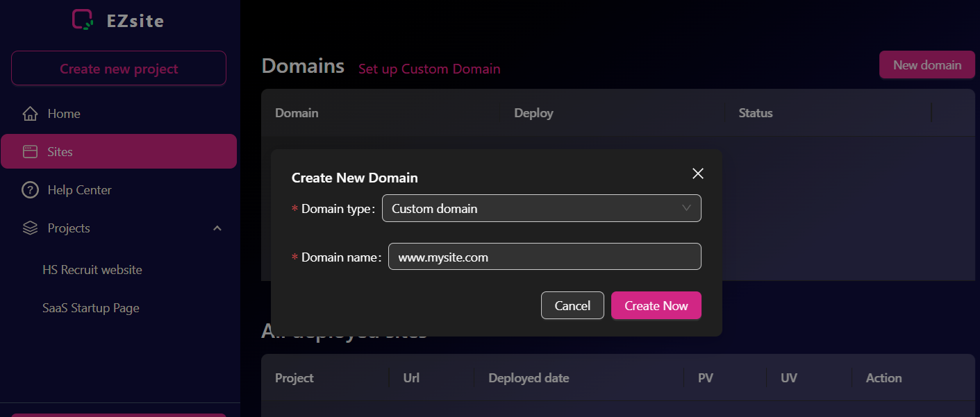
Task: Click the Deploy column header
Action: pyautogui.click(x=533, y=113)
